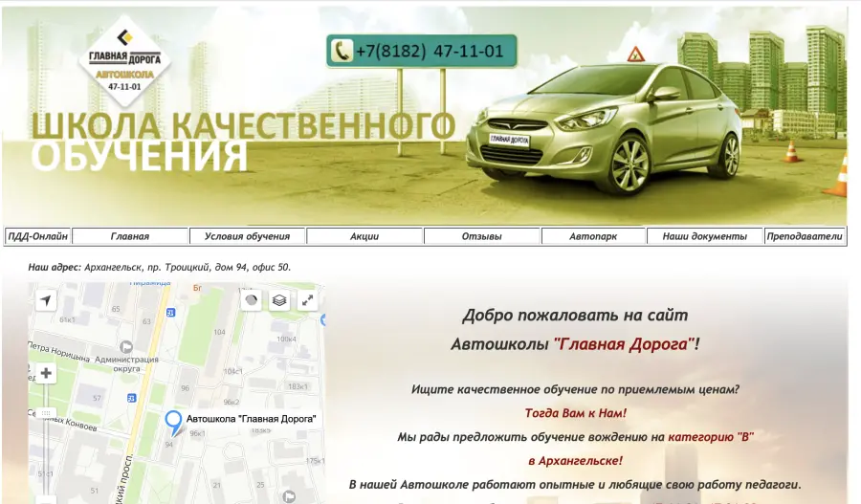Viewport: 861px width, 504px height.
Task: Click the zoom slider handle on the map
Action: [46, 413]
